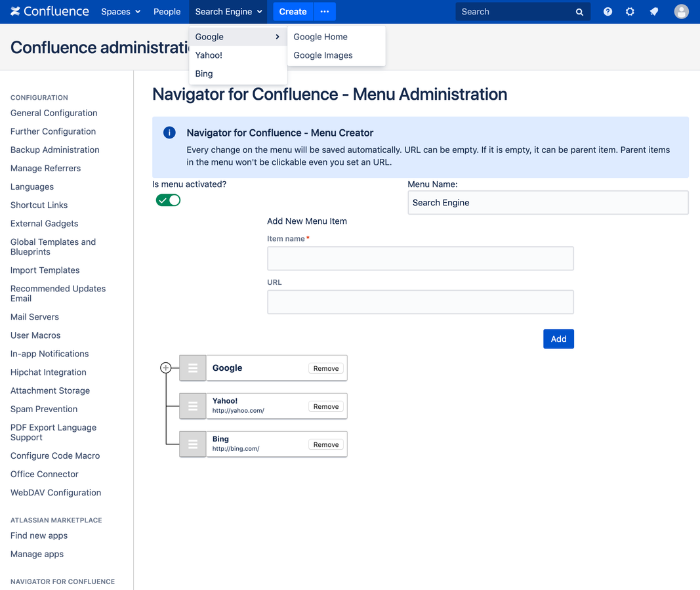
Task: Grab the drag handle of the Bing item
Action: click(x=193, y=444)
